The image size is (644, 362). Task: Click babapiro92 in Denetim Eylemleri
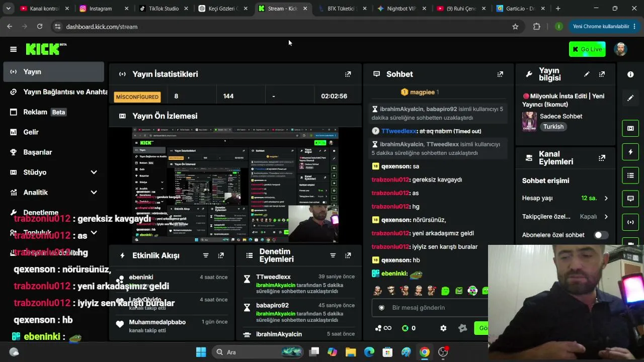pyautogui.click(x=272, y=305)
